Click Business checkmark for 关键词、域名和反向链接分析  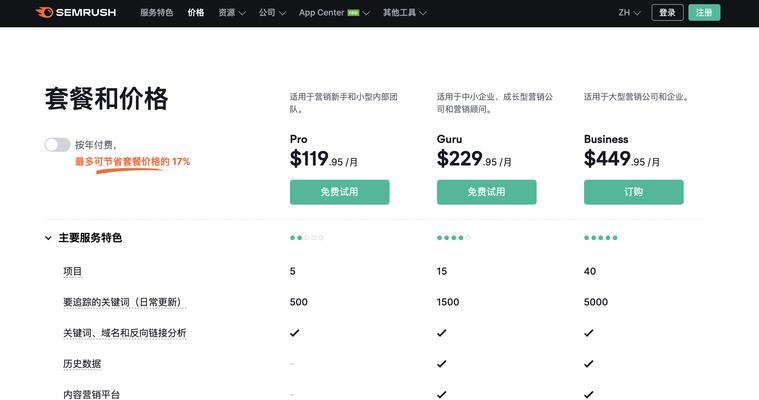[x=589, y=333]
